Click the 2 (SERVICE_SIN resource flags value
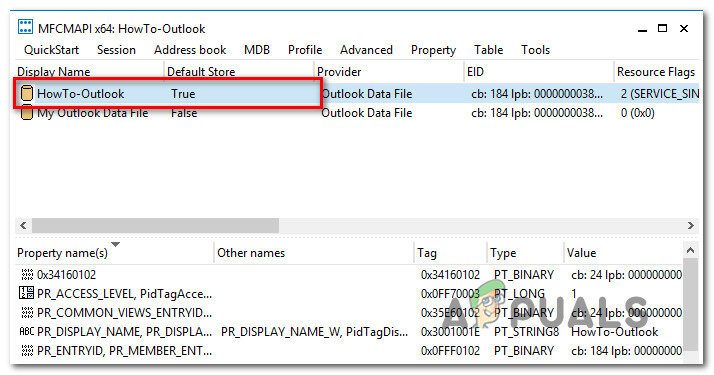Viewport: 714px width, 375px height. coord(660,94)
